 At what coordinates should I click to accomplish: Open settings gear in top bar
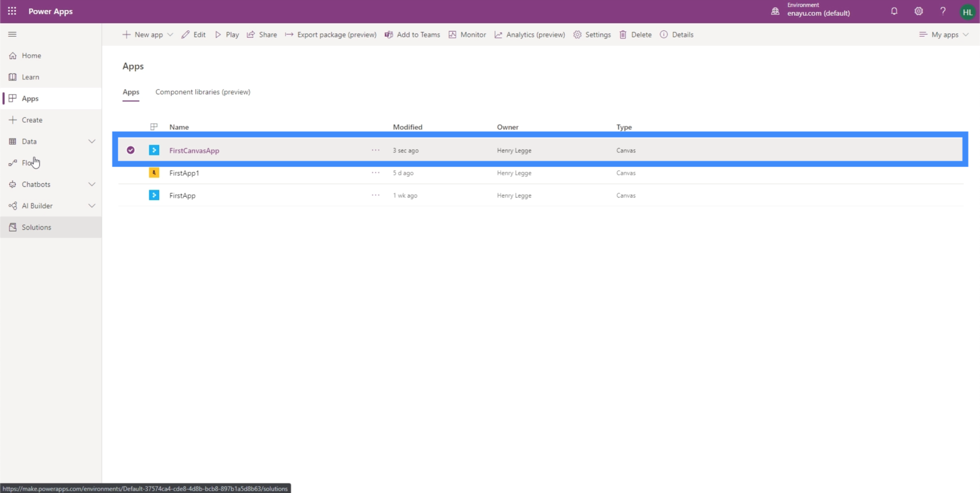click(919, 11)
